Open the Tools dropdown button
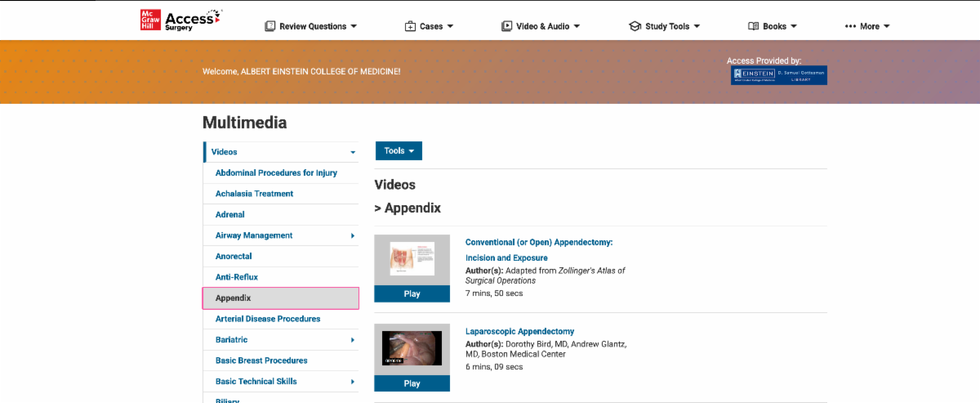980x403 pixels. point(399,151)
